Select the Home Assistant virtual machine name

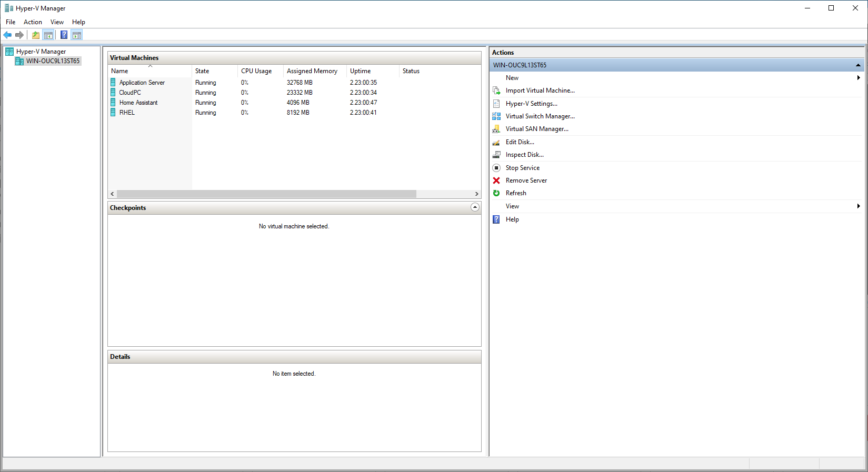tap(138, 103)
